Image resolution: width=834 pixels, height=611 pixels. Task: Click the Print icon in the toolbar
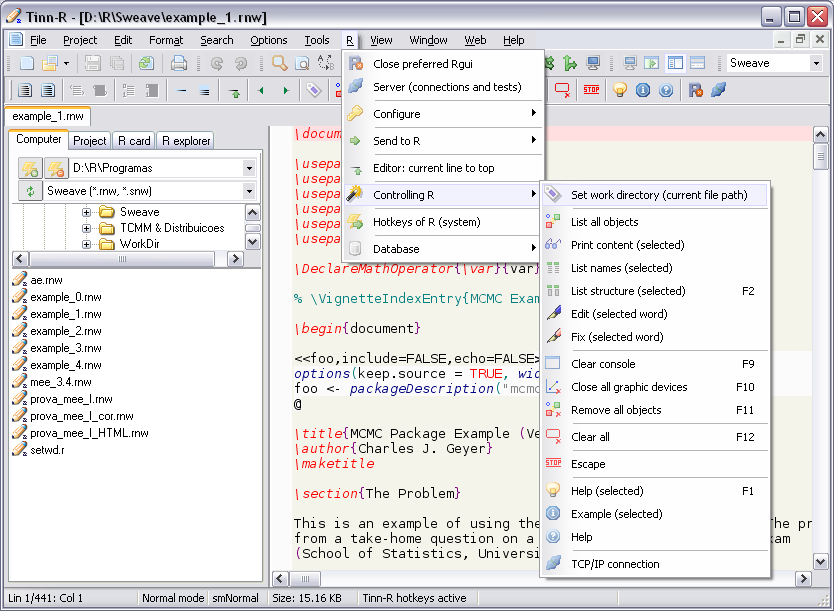coord(179,63)
